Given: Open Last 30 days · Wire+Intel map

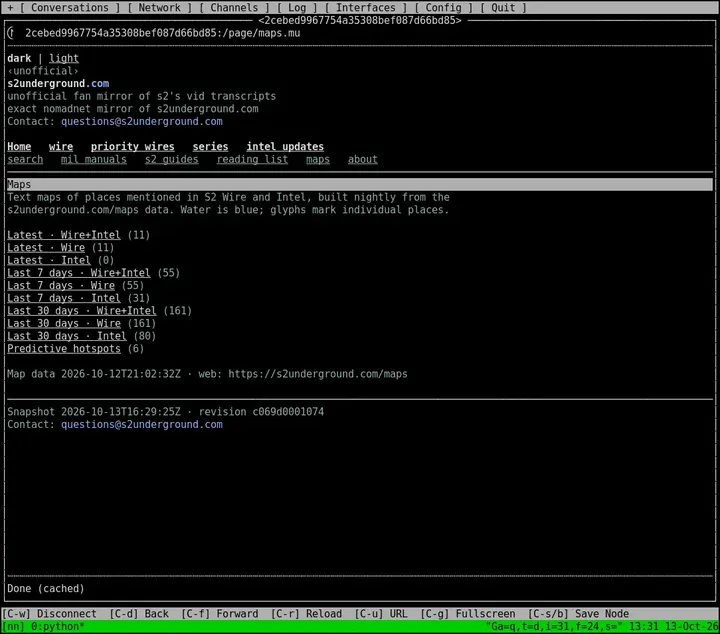Looking at the screenshot, I should point(82,311).
